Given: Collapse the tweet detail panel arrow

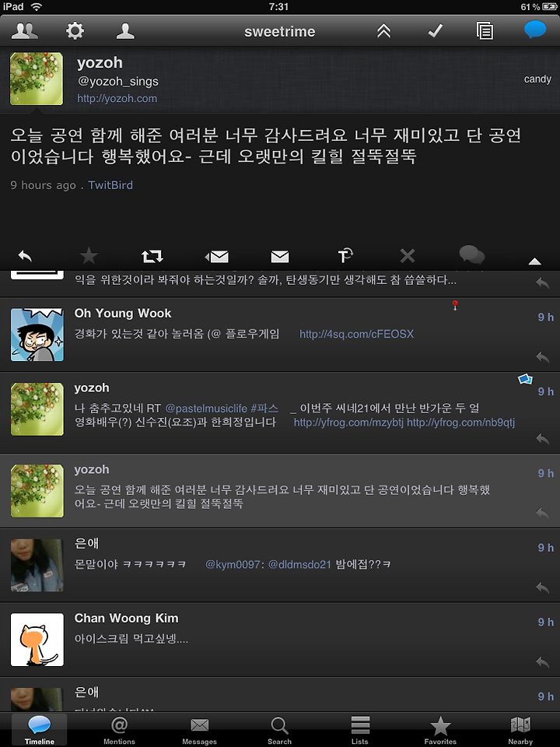Looking at the screenshot, I should point(535,261).
